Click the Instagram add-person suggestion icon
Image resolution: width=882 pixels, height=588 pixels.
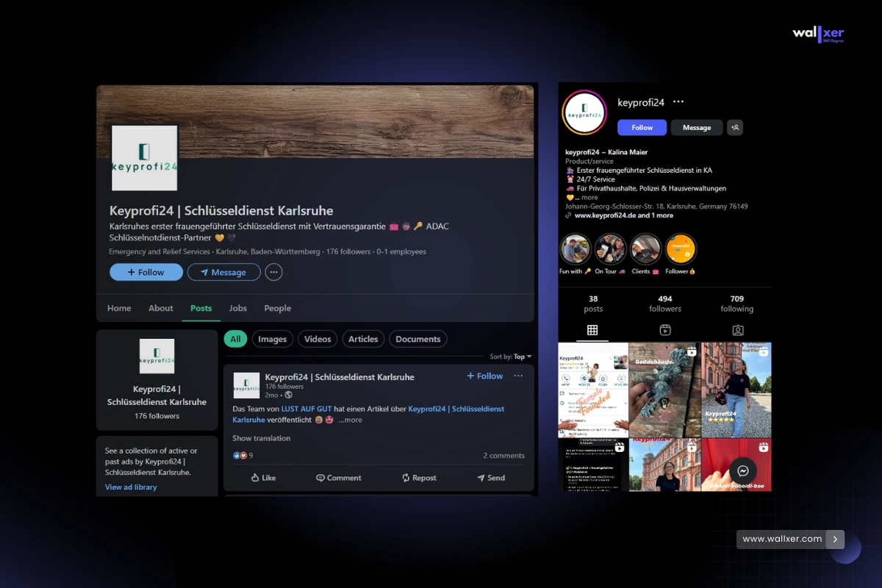(x=735, y=127)
